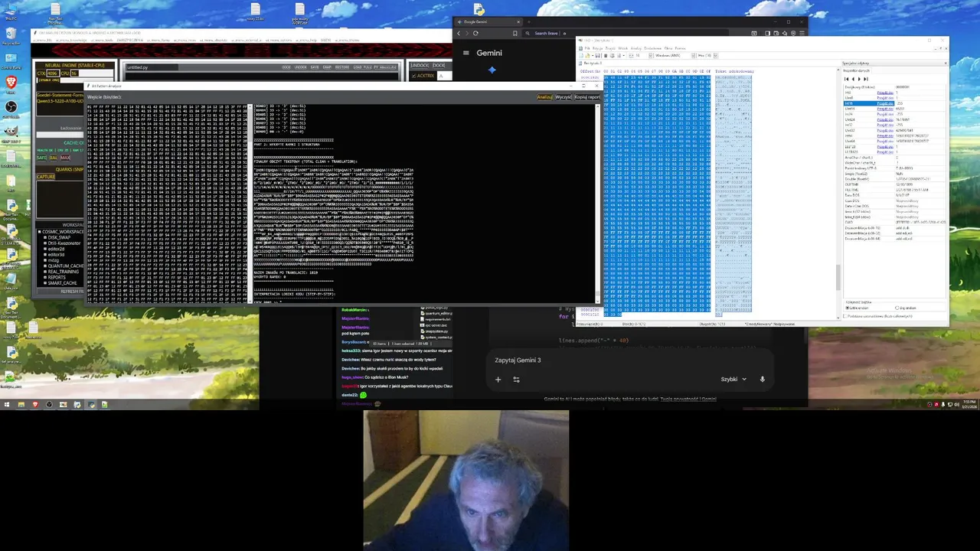
Task: Select Little endian byte order in HxD
Action: (857, 308)
